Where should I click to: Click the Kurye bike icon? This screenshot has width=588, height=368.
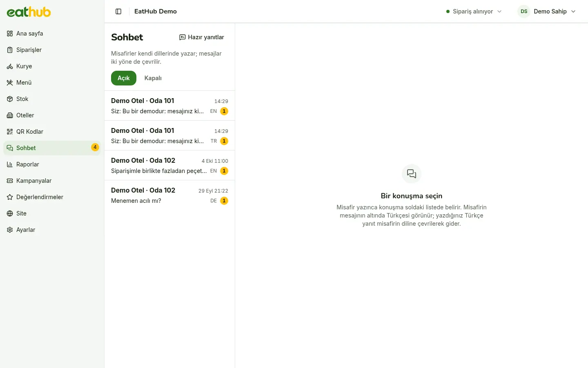point(10,66)
